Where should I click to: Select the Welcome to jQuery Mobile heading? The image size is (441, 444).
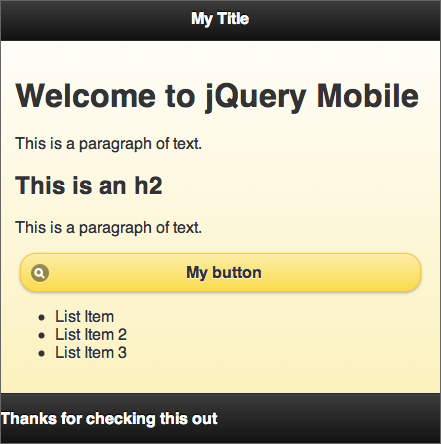(217, 96)
